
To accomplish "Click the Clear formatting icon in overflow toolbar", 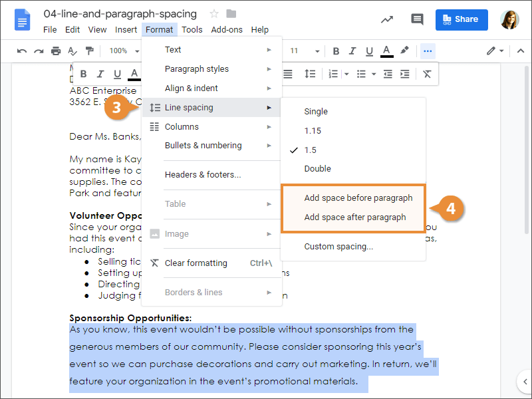I will tap(427, 74).
